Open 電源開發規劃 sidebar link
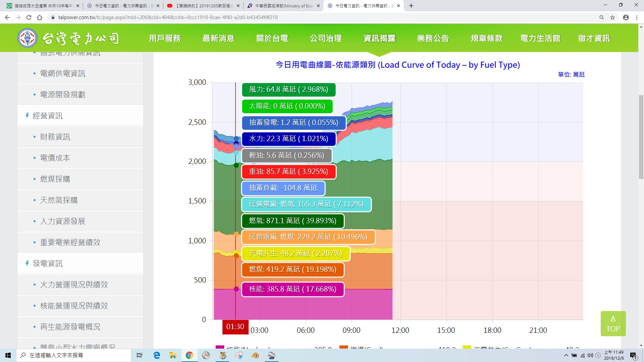The width and height of the screenshot is (644, 362). (x=80, y=95)
